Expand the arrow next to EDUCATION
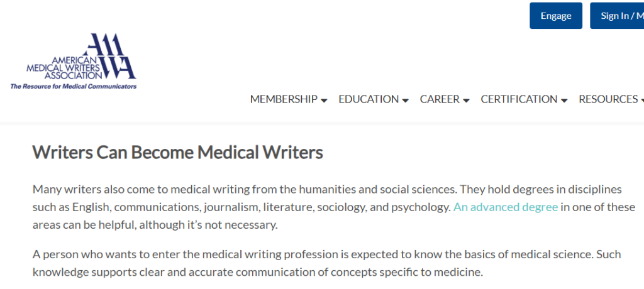The width and height of the screenshot is (644, 289). [406, 101]
